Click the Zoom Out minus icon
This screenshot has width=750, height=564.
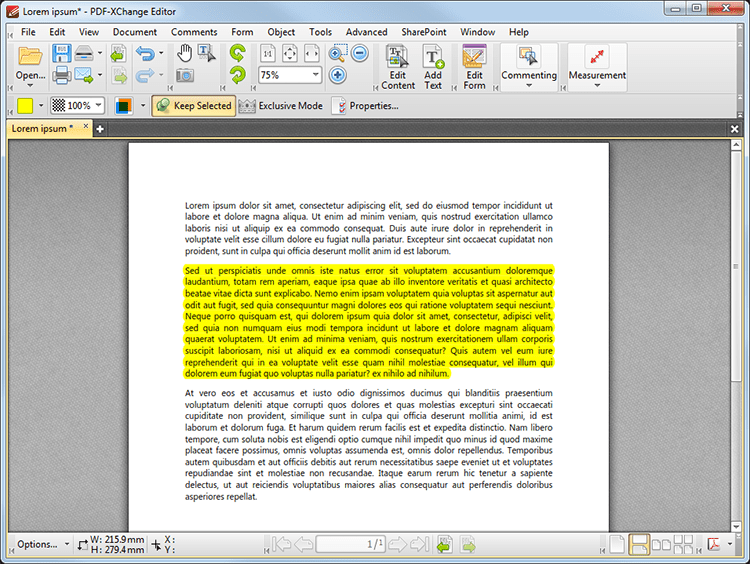360,53
